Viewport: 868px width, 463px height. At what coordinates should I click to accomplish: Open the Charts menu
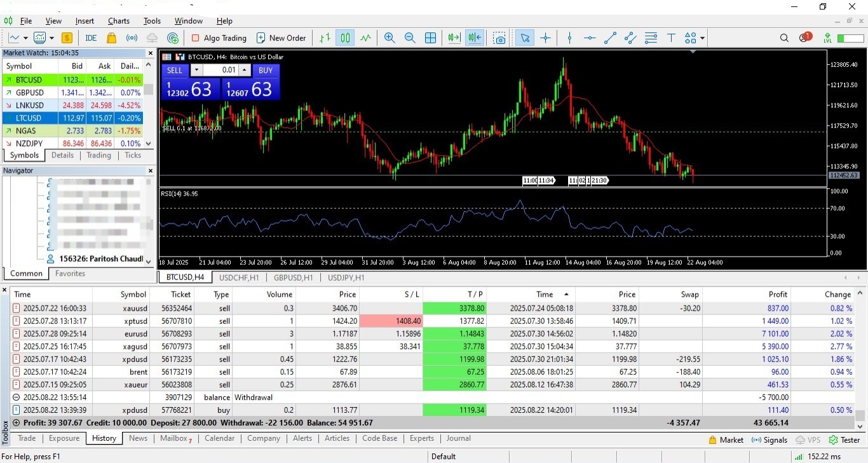pos(118,21)
